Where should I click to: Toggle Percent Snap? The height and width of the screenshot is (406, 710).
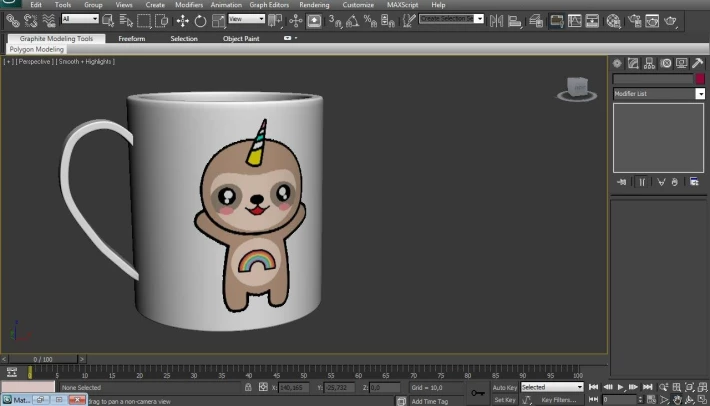370,21
